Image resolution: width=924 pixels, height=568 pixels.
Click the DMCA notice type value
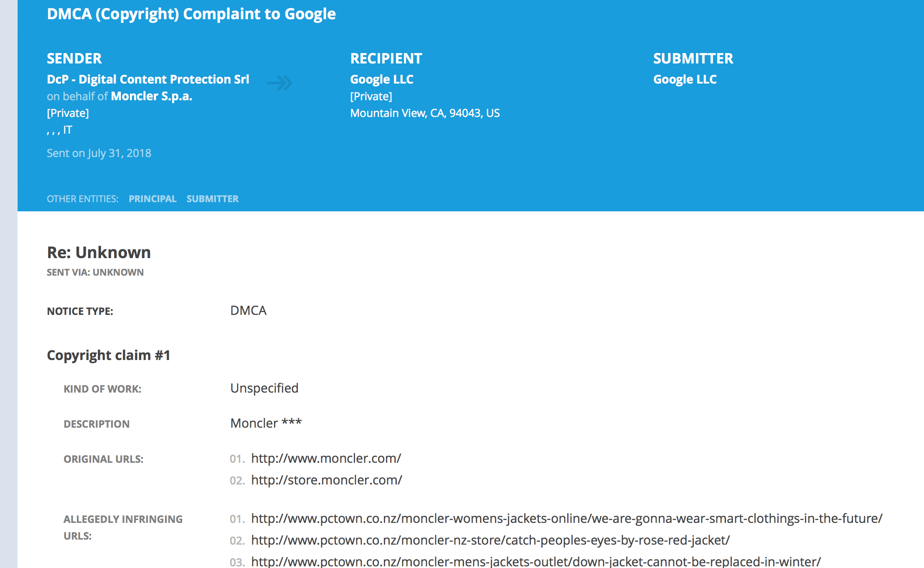tap(248, 311)
